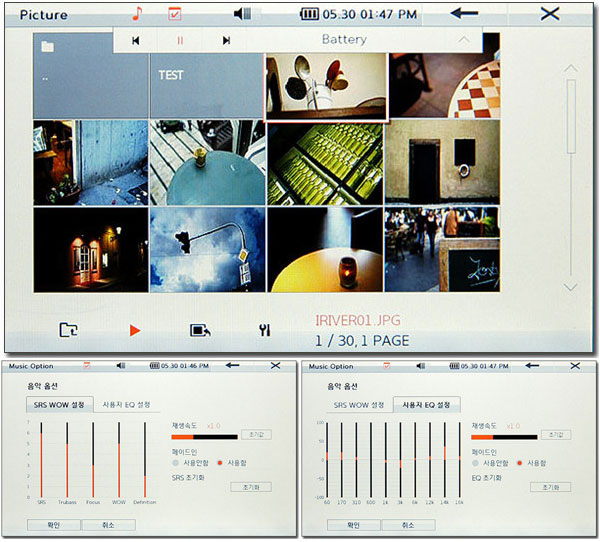
Task: Confirm with 확인 in the SRS panel
Action: coord(54,525)
